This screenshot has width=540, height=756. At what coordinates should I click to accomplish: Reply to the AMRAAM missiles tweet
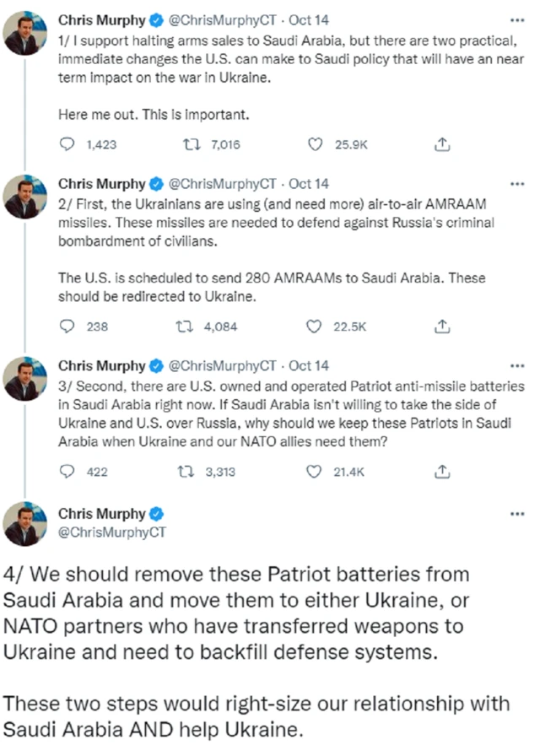(68, 327)
